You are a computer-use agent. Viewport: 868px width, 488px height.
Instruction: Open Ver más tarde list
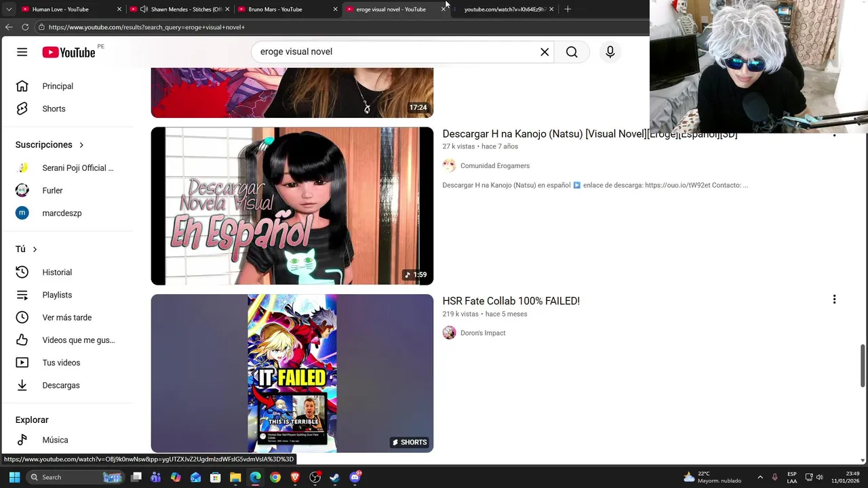pos(68,317)
